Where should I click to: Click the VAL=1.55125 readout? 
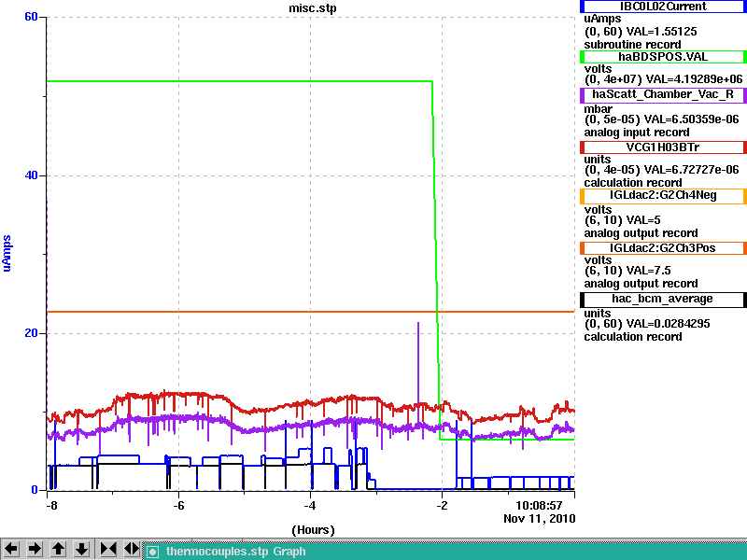[662, 32]
